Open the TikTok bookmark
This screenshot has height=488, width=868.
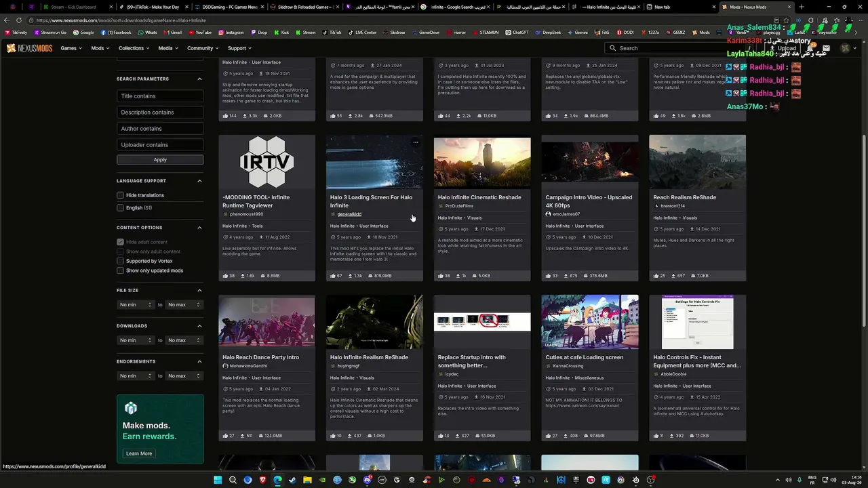(x=332, y=33)
